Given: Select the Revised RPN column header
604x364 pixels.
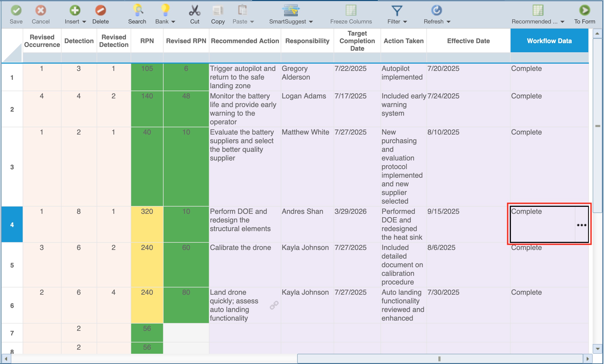Looking at the screenshot, I should (x=186, y=41).
